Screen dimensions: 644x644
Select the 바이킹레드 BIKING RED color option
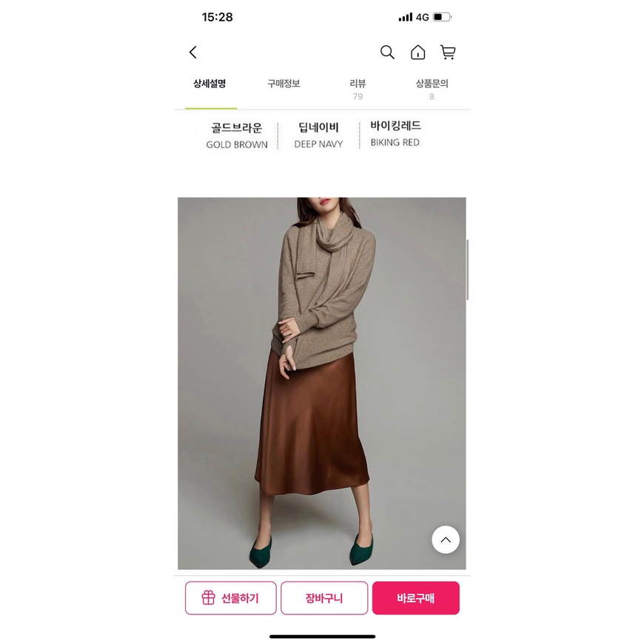395,133
